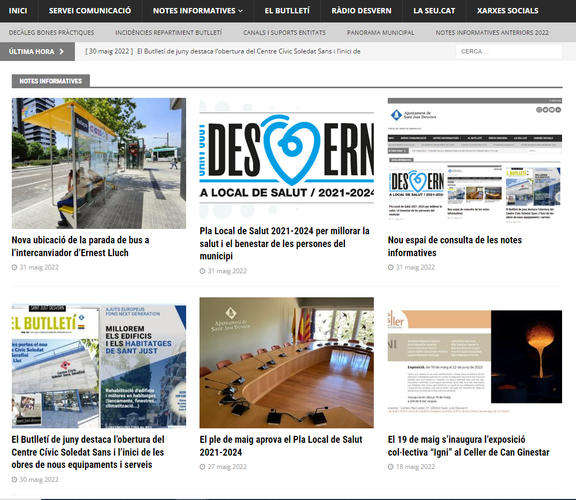Click the NOTES INFORMATIVES section heading
Screen dimensions: 576x500
[51, 81]
